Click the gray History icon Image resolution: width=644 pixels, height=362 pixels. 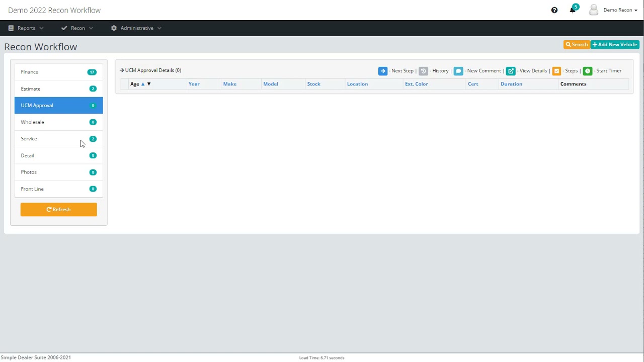pyautogui.click(x=424, y=71)
